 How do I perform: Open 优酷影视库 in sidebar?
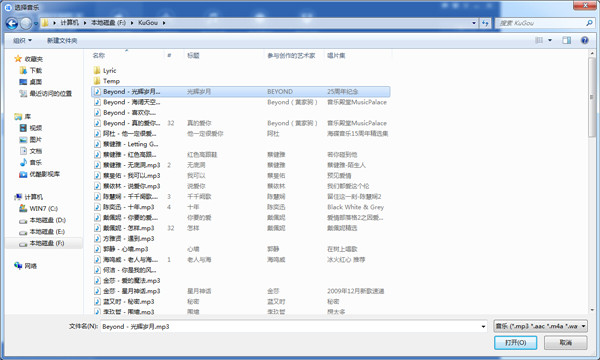[44, 174]
